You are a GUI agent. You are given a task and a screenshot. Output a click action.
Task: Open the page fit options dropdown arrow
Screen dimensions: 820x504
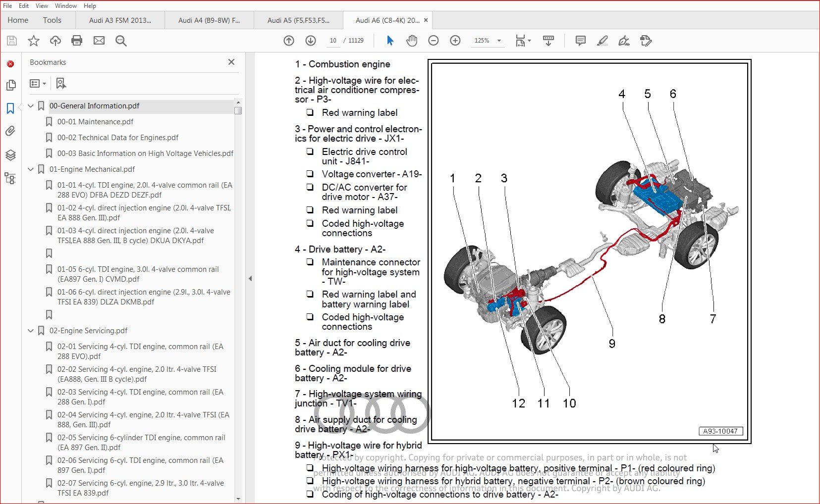click(x=530, y=41)
